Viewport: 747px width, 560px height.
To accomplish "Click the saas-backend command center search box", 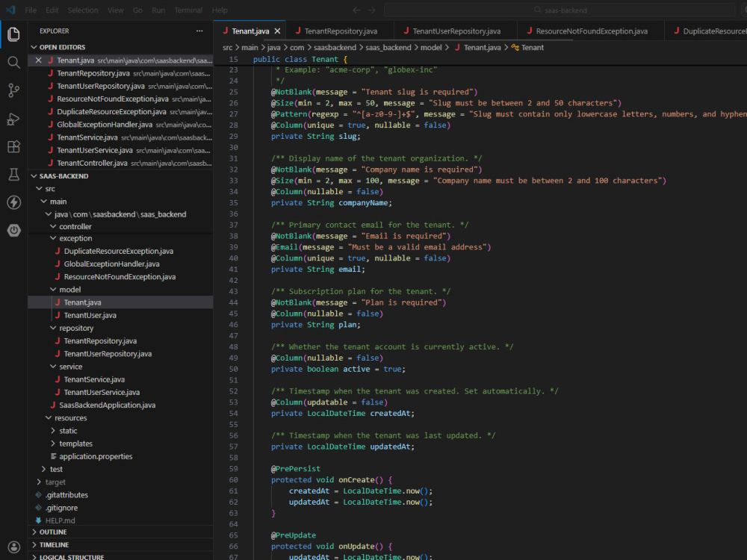I will [x=560, y=10].
